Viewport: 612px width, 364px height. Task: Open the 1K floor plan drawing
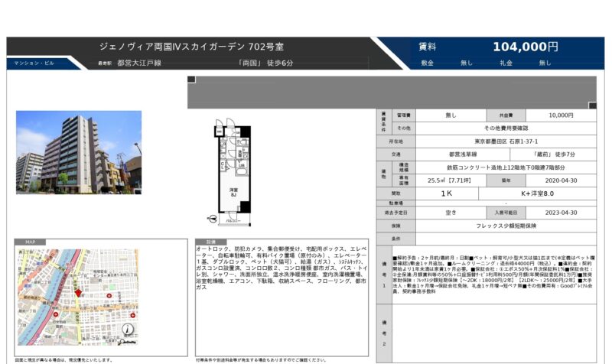coord(233,172)
